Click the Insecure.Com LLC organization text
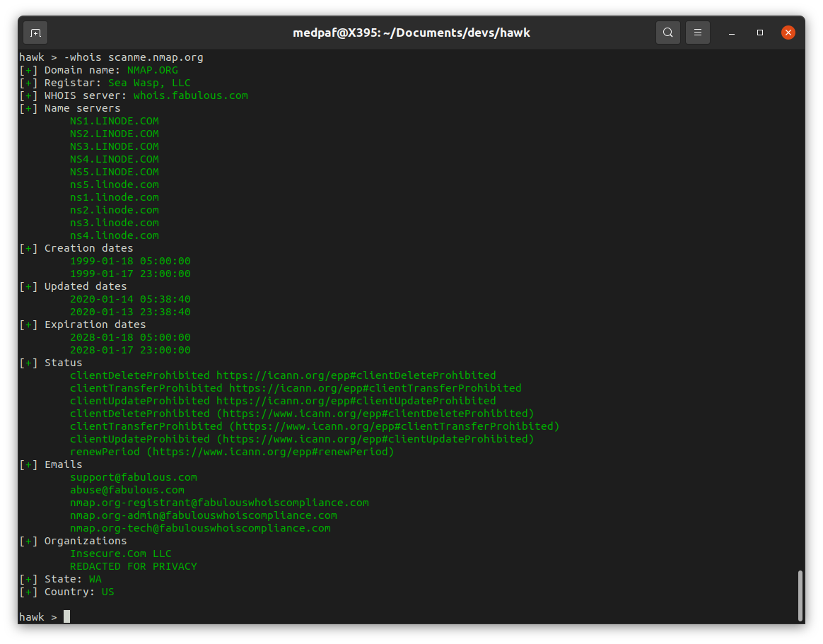The width and height of the screenshot is (823, 644). click(119, 553)
